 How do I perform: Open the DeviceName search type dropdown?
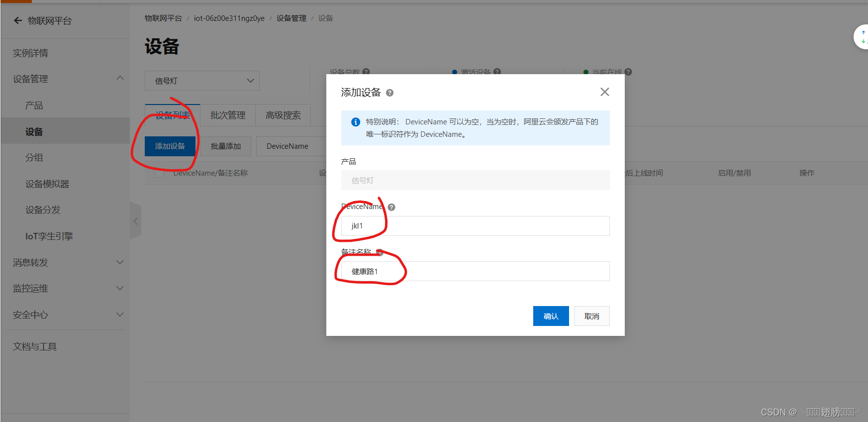[291, 146]
